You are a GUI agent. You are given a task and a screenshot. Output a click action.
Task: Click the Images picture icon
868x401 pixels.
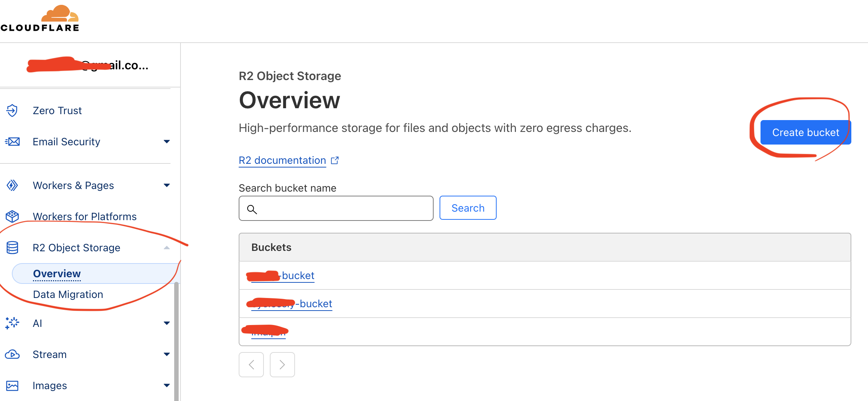click(x=13, y=386)
